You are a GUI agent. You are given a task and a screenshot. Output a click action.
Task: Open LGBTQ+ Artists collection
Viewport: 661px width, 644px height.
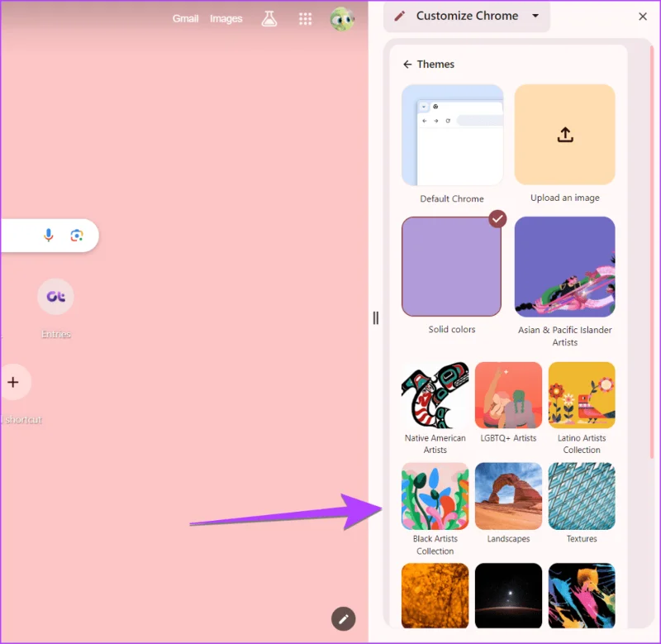[508, 395]
